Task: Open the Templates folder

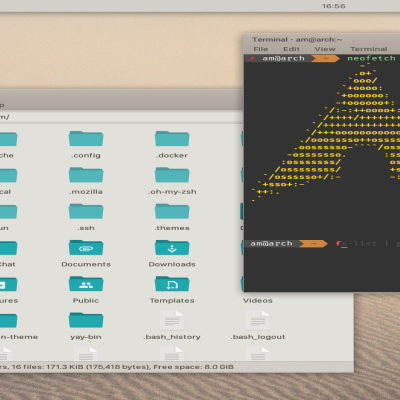Action: pyautogui.click(x=172, y=284)
